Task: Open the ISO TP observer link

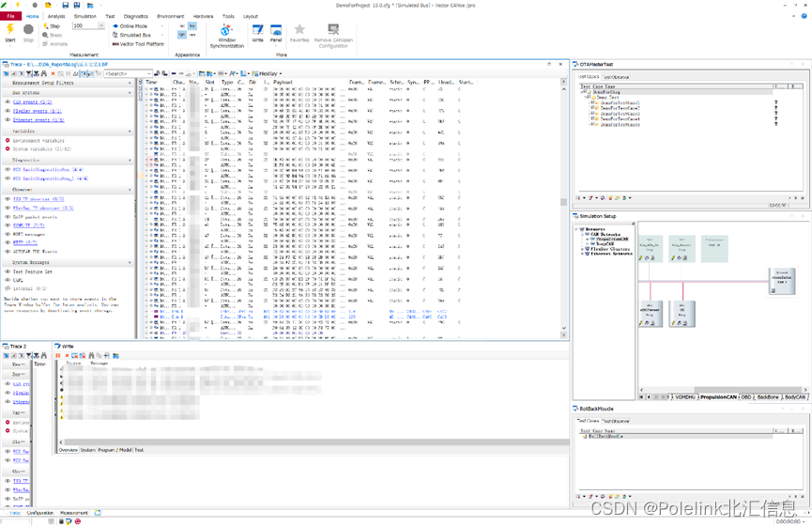Action: click(x=38, y=199)
